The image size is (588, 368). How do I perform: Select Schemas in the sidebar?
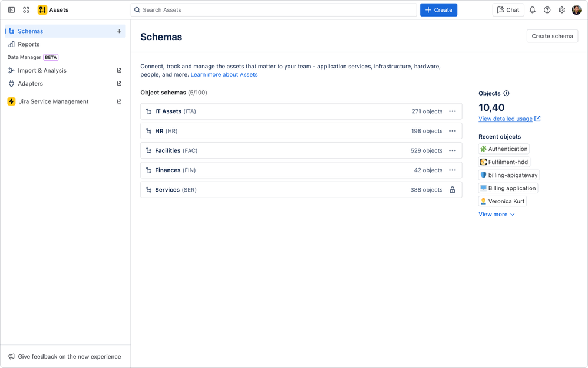coord(65,31)
